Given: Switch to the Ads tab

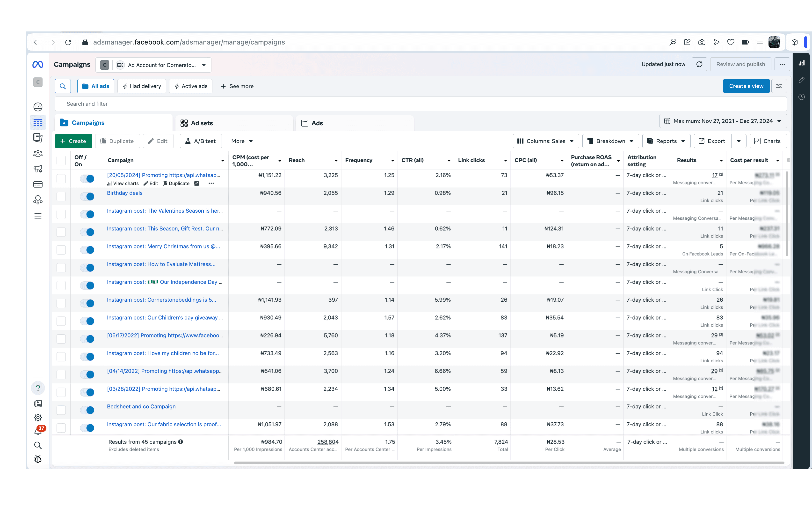Looking at the screenshot, I should pos(355,123).
